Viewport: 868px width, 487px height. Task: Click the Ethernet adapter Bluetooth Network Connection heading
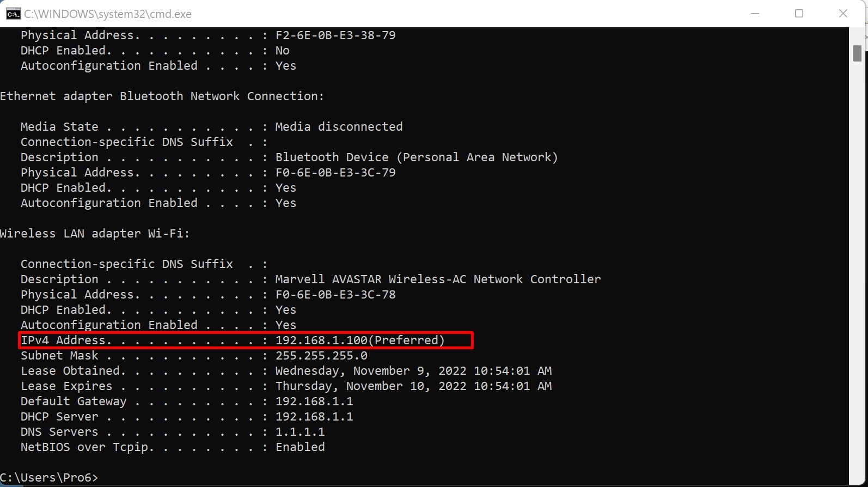click(162, 96)
